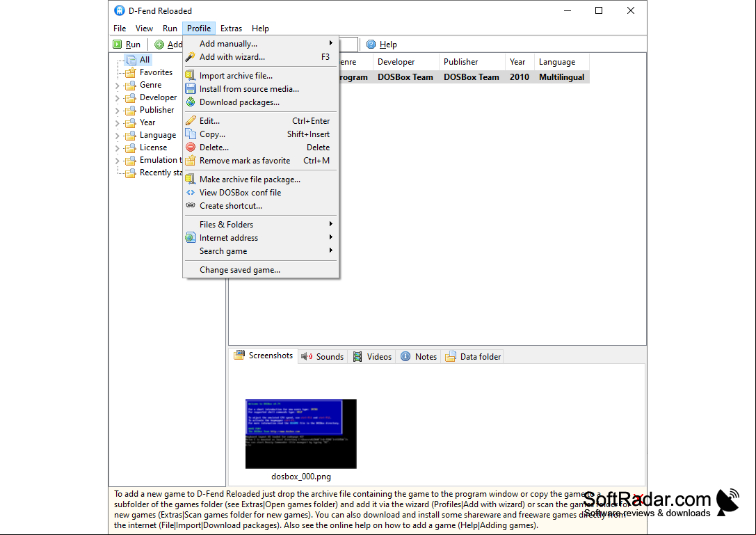
Task: Switch to the Sounds tab
Action: [x=322, y=356]
